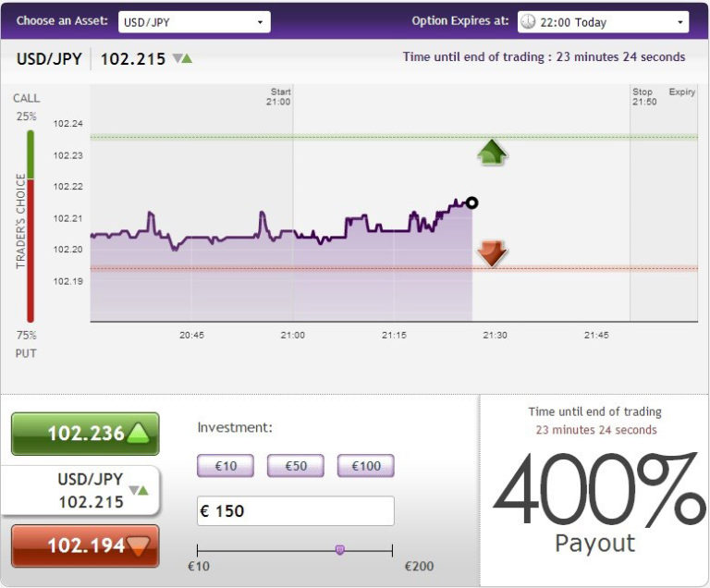Open the Choose an Asset dropdown
Image resolution: width=710 pixels, height=588 pixels.
click(194, 22)
